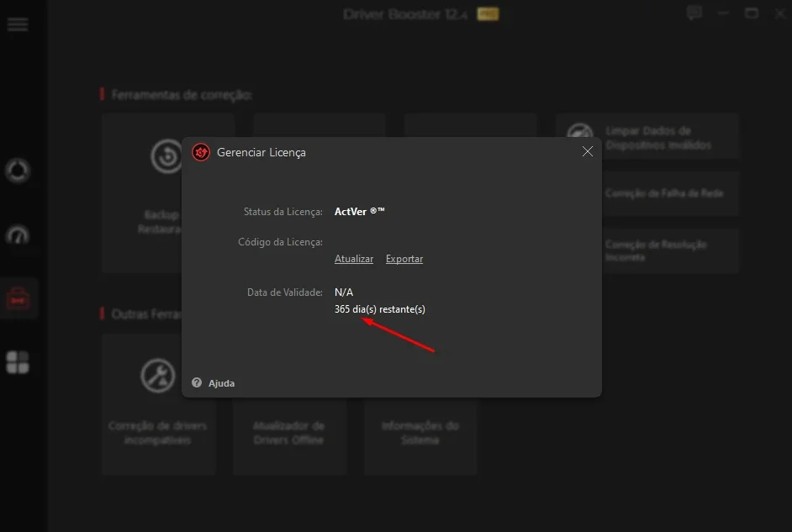Click the Exportar link
Image resolution: width=792 pixels, height=532 pixels.
[404, 259]
